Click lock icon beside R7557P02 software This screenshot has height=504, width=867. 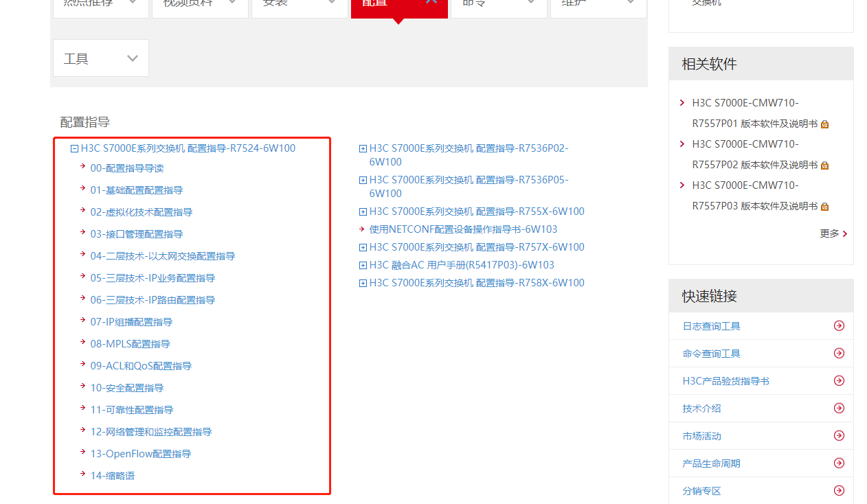(x=825, y=165)
